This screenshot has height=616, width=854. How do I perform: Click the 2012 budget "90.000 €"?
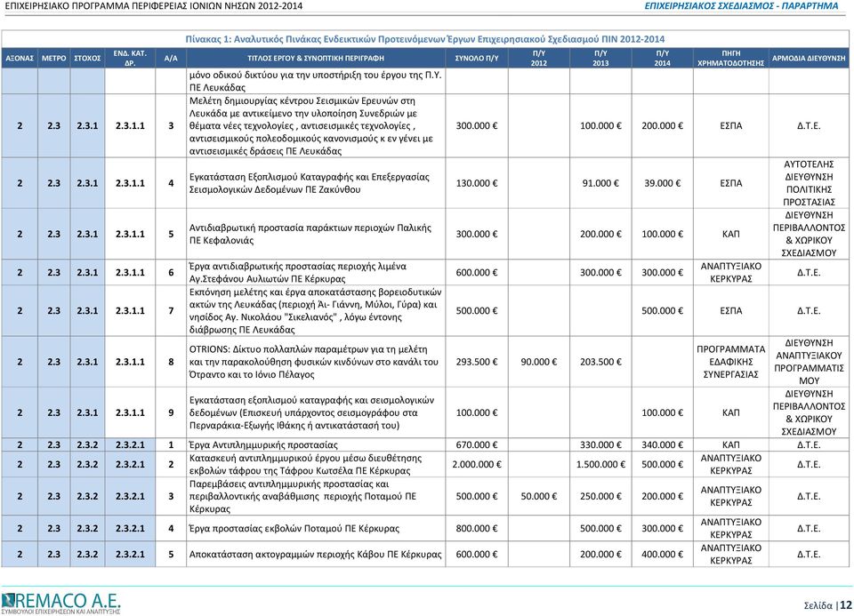(539, 362)
